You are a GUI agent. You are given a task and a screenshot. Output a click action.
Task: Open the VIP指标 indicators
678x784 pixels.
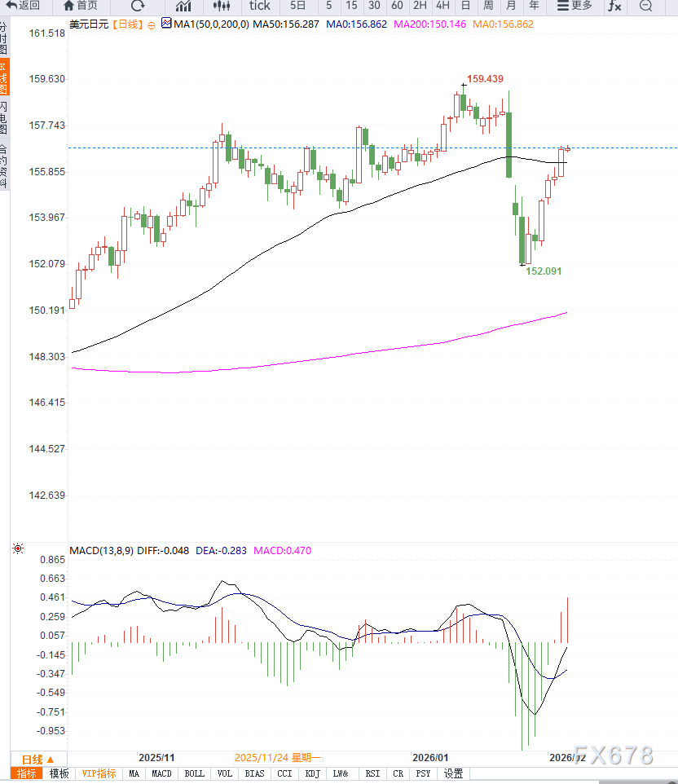pos(99,773)
